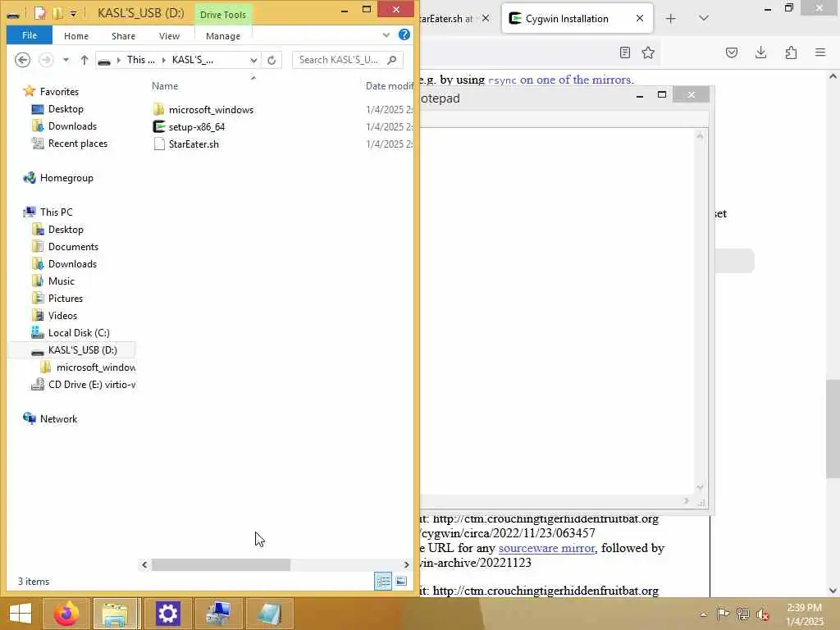Click Firefox in the taskbar
The image size is (840, 630).
click(66, 614)
